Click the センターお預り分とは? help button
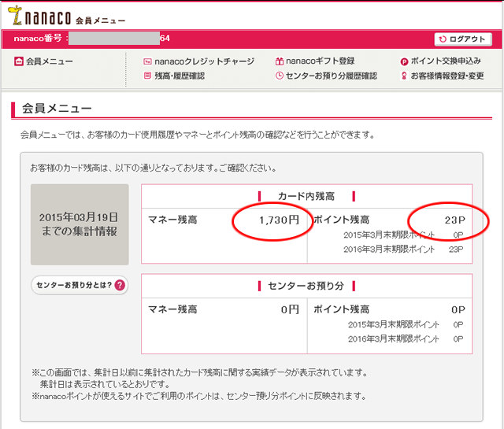 pos(80,285)
